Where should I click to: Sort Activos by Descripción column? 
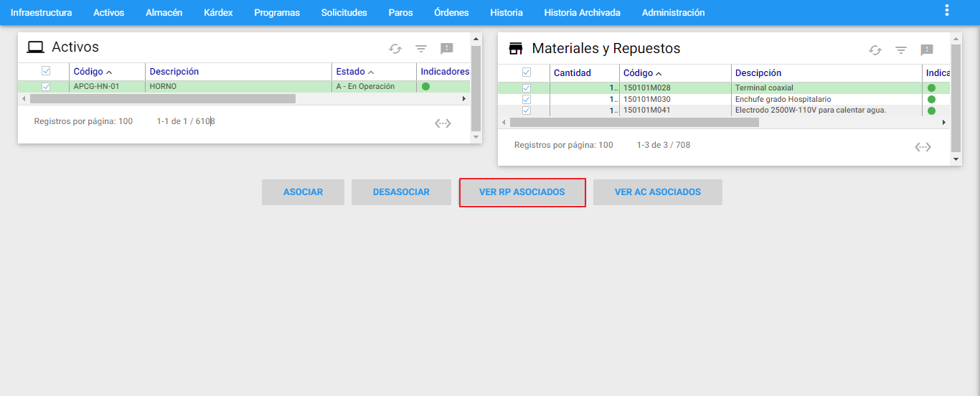[174, 72]
